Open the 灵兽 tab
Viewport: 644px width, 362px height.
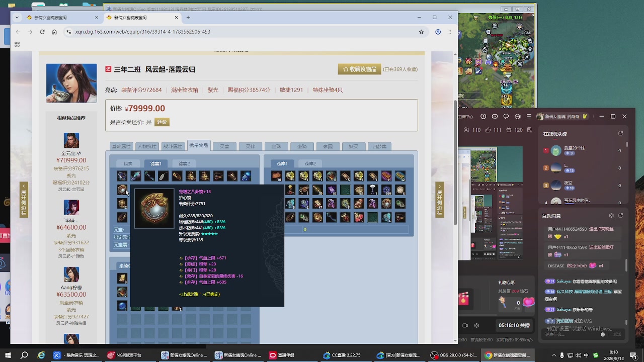pyautogui.click(x=224, y=147)
